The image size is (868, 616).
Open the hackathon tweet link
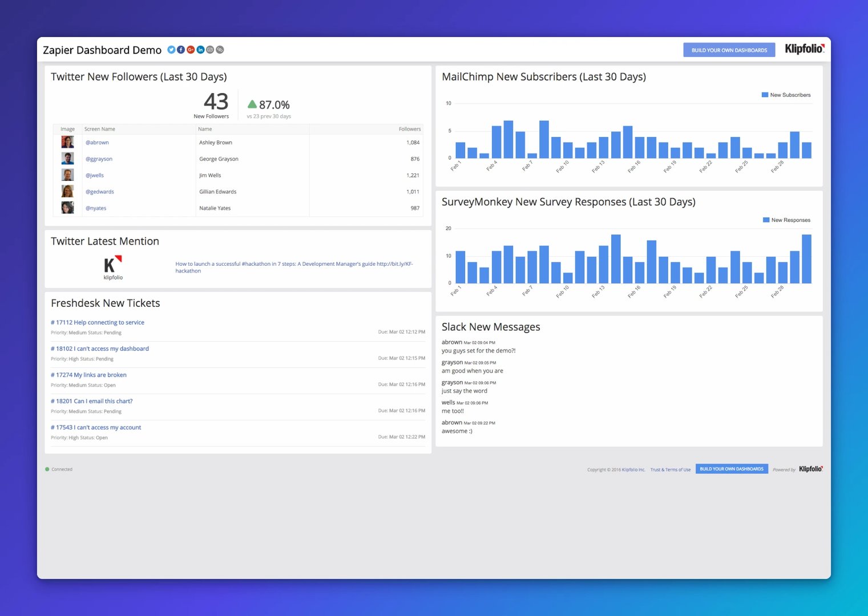(x=294, y=268)
